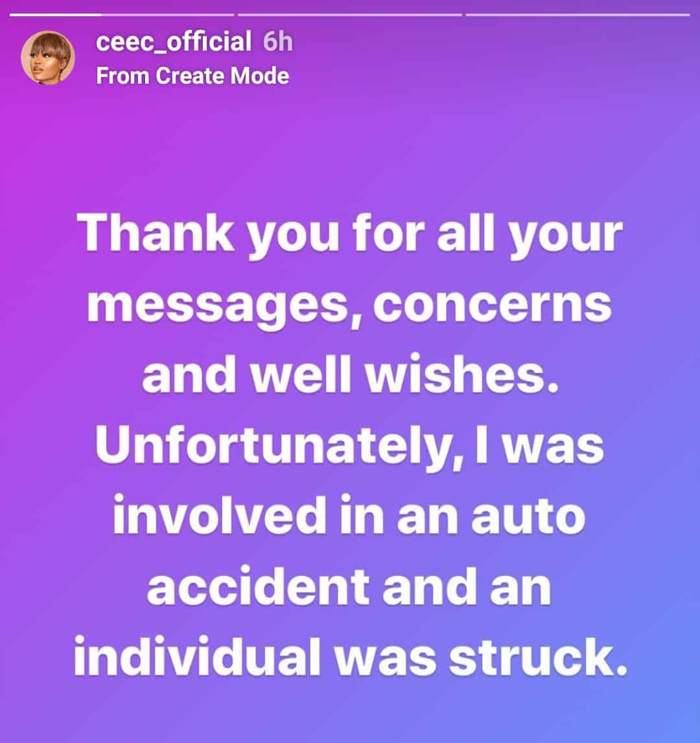Select the line "accident and an"
Image resolution: width=700 pixels, height=743 pixels.
[x=350, y=587]
